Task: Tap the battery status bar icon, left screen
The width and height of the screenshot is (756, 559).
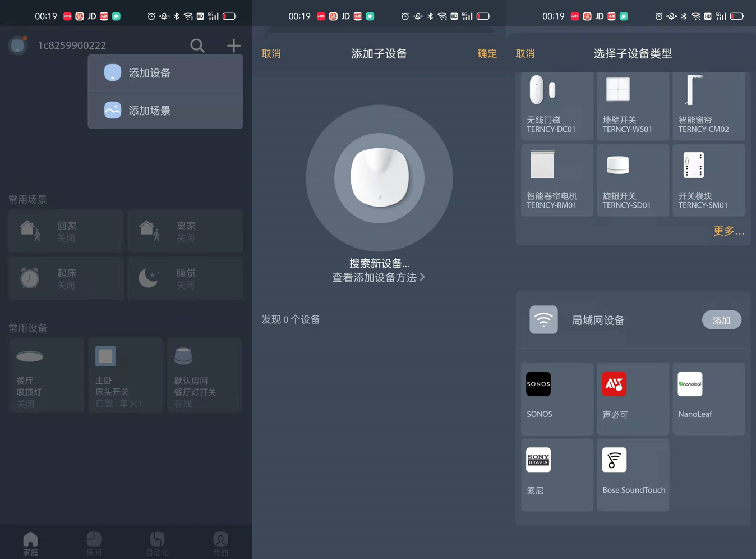Action: pyautogui.click(x=229, y=16)
